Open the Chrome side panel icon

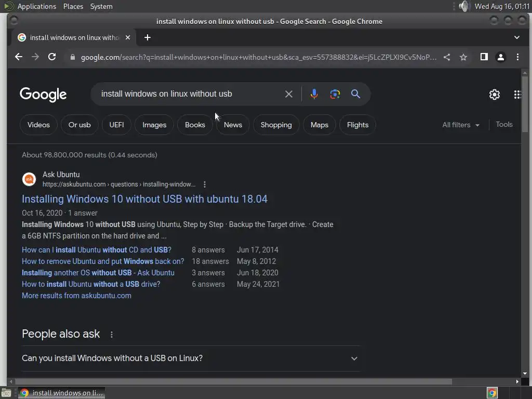tap(484, 57)
